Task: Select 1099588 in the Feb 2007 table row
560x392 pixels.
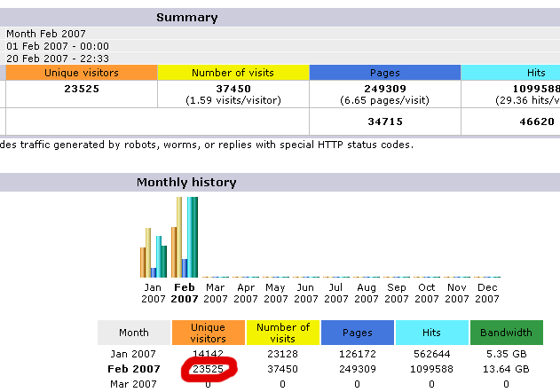Action: pos(432,369)
